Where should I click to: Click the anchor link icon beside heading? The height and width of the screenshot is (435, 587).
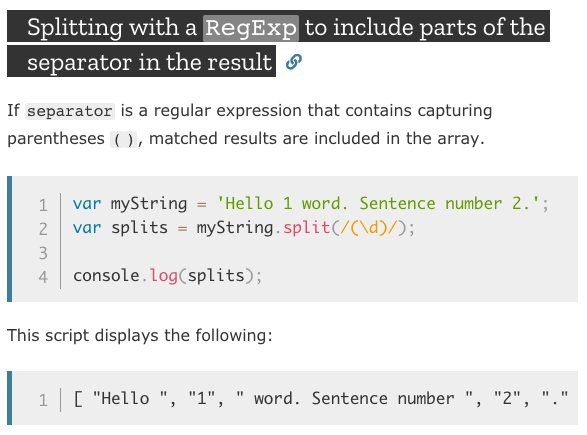tap(294, 62)
